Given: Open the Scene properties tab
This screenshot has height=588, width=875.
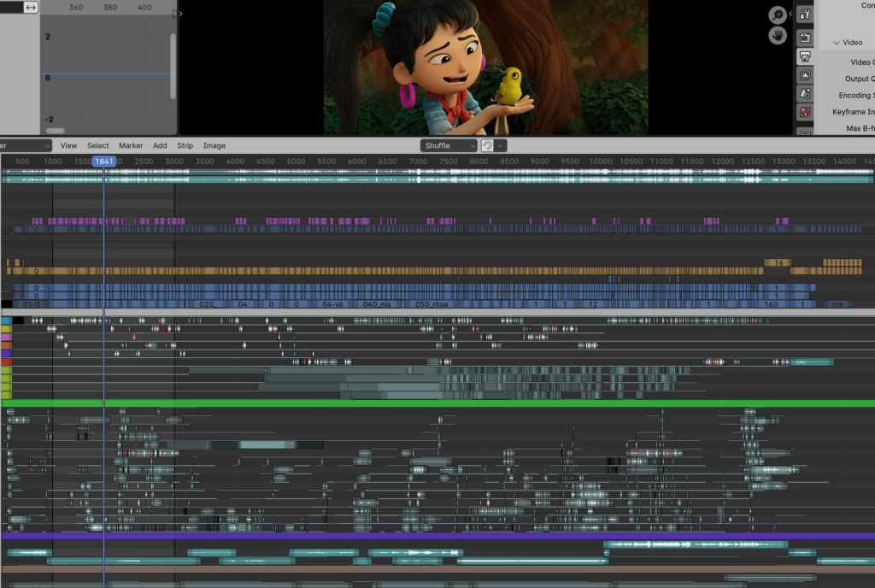Looking at the screenshot, I should coord(804,92).
